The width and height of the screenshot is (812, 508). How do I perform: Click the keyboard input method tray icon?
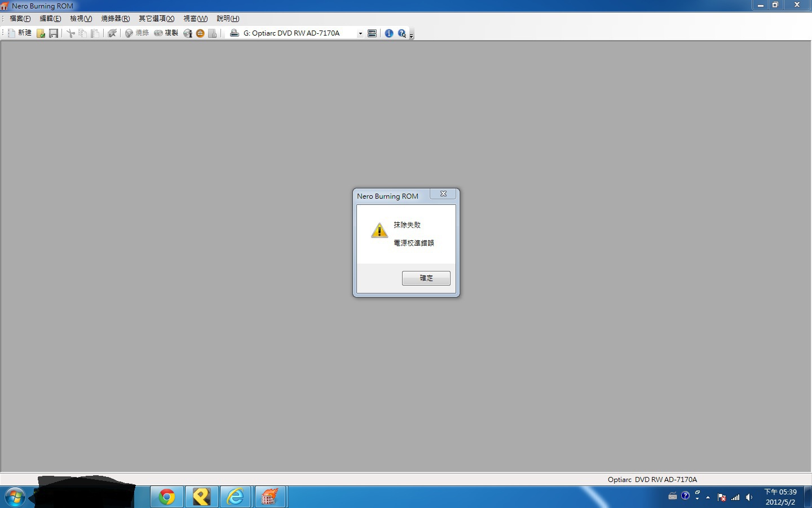(672, 497)
